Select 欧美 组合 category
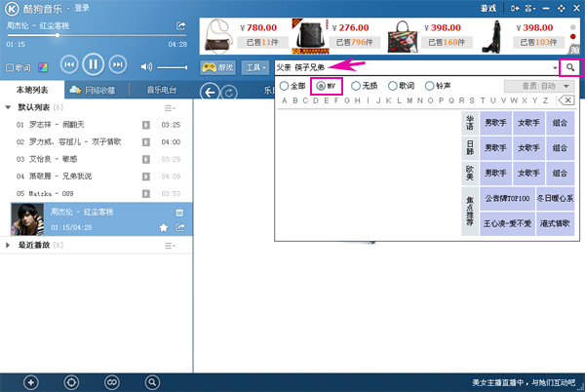The image size is (585, 392). coord(560,174)
